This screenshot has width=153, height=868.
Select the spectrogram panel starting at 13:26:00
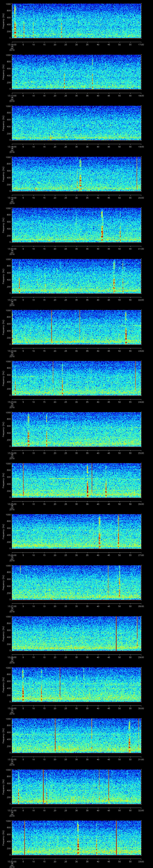point(76,531)
